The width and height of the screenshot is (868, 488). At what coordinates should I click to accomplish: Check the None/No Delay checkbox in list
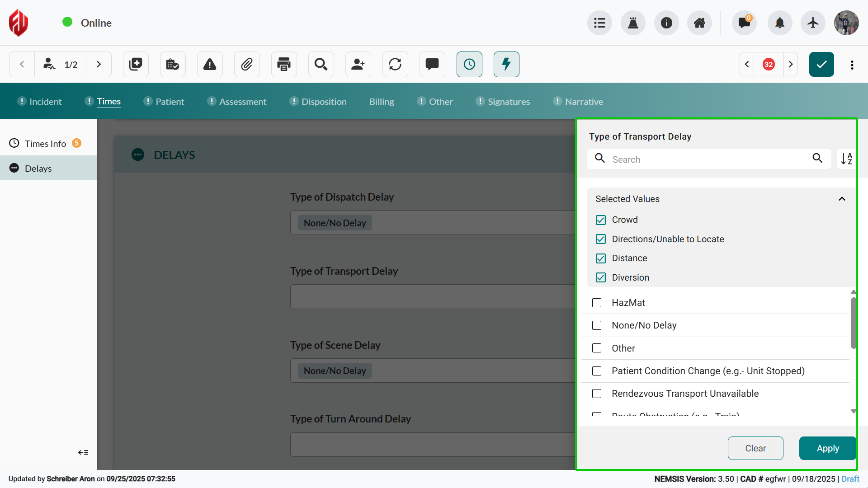[597, 325]
